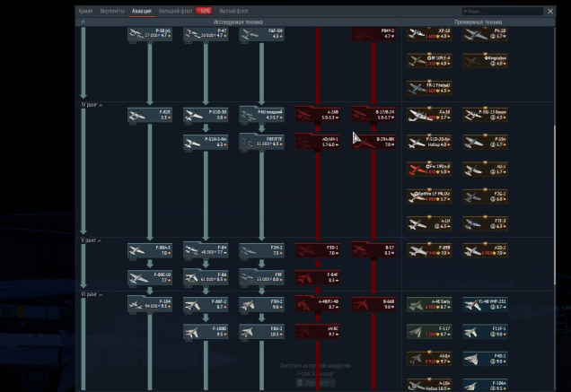
Task: Select the premium F-117 aircraft
Action: point(427,332)
